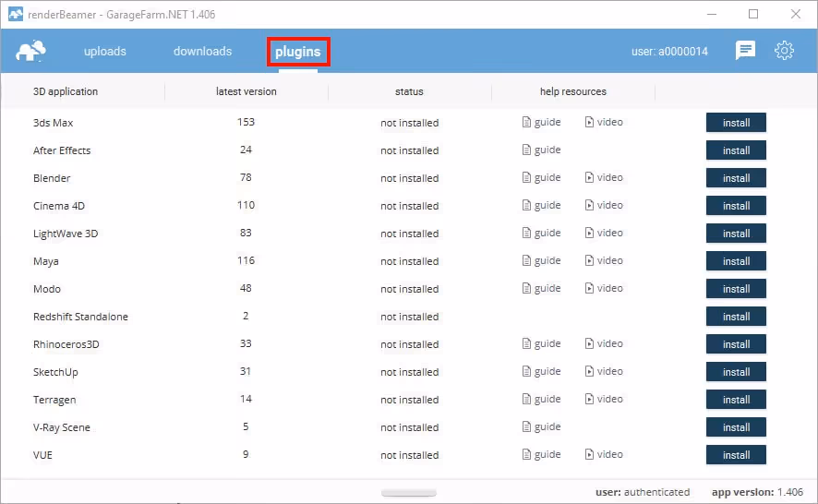818x504 pixels.
Task: Install the Redshift Standalone plugin
Action: (736, 317)
